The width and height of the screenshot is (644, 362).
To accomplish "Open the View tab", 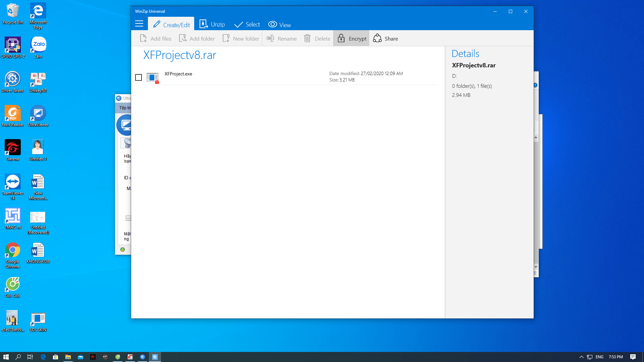I will 279,24.
